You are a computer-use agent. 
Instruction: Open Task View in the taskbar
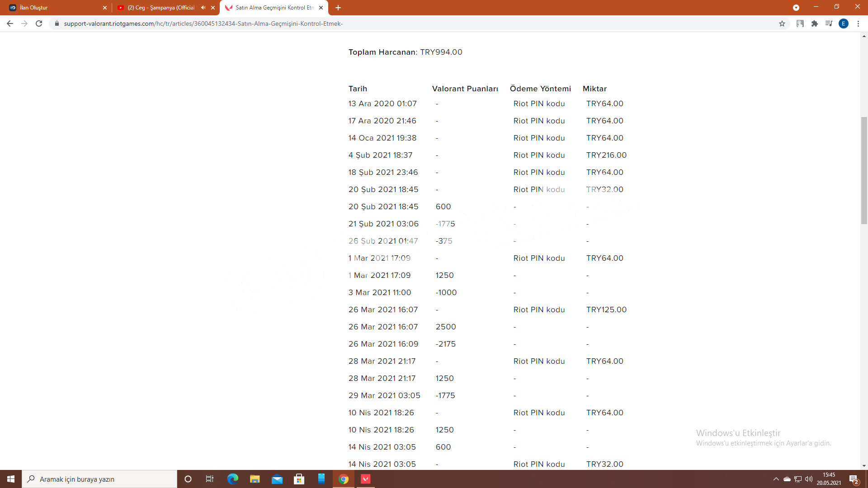tap(210, 479)
